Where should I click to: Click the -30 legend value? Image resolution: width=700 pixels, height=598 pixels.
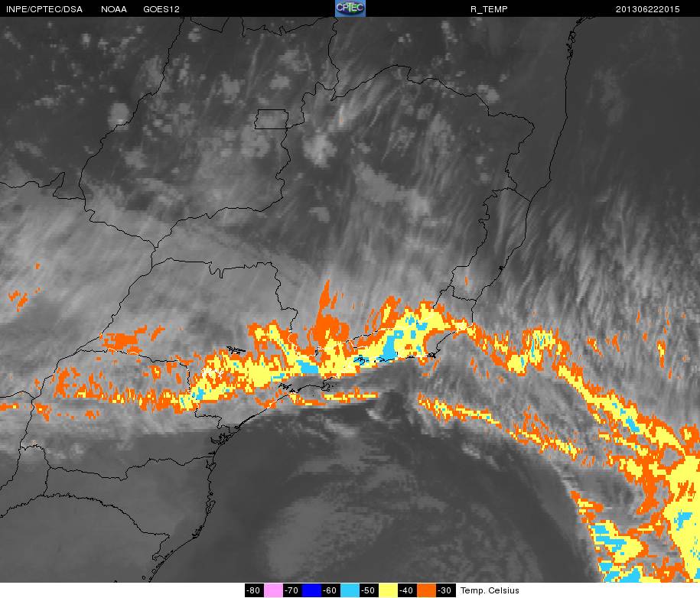pyautogui.click(x=445, y=590)
